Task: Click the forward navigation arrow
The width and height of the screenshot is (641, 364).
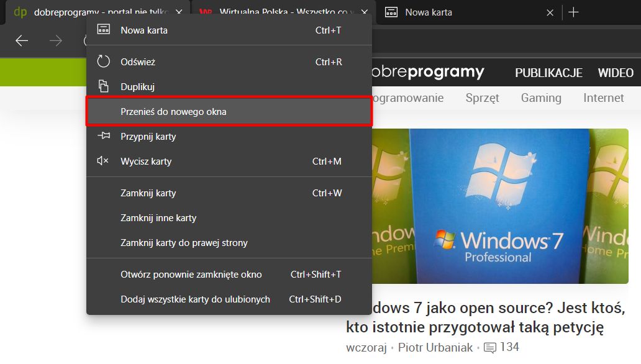Action: pos(56,40)
